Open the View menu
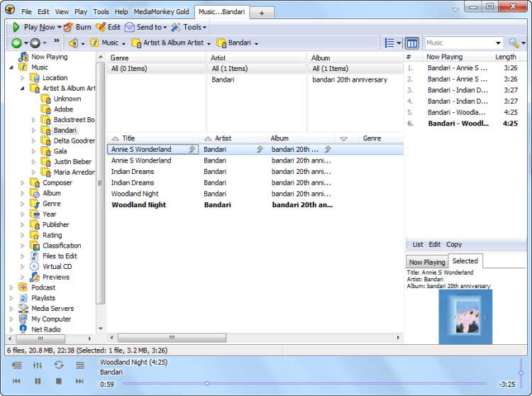The image size is (532, 396). click(x=62, y=12)
